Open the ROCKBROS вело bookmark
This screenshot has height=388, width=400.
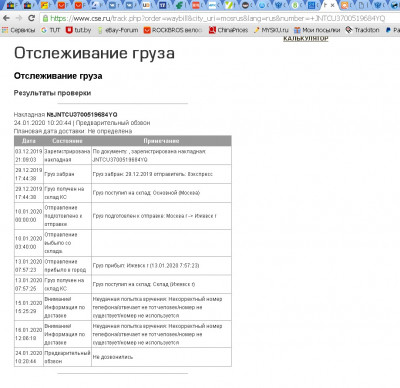pyautogui.click(x=173, y=30)
